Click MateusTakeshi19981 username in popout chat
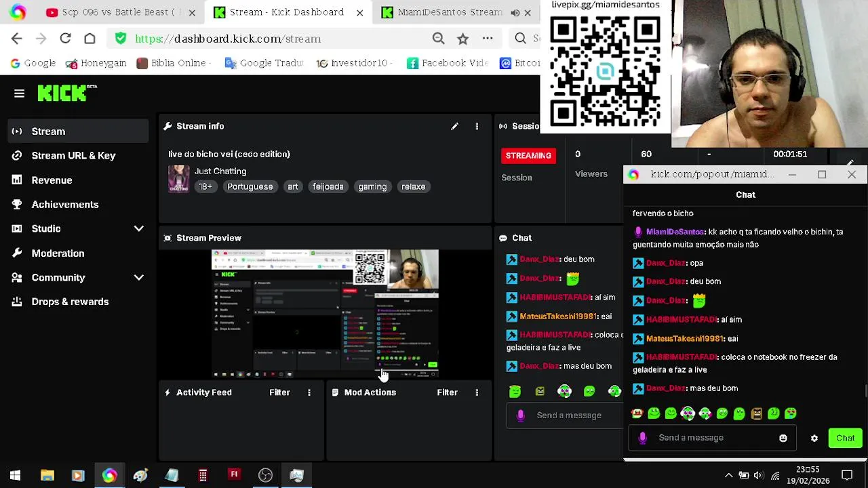The image size is (868, 488). point(685,338)
